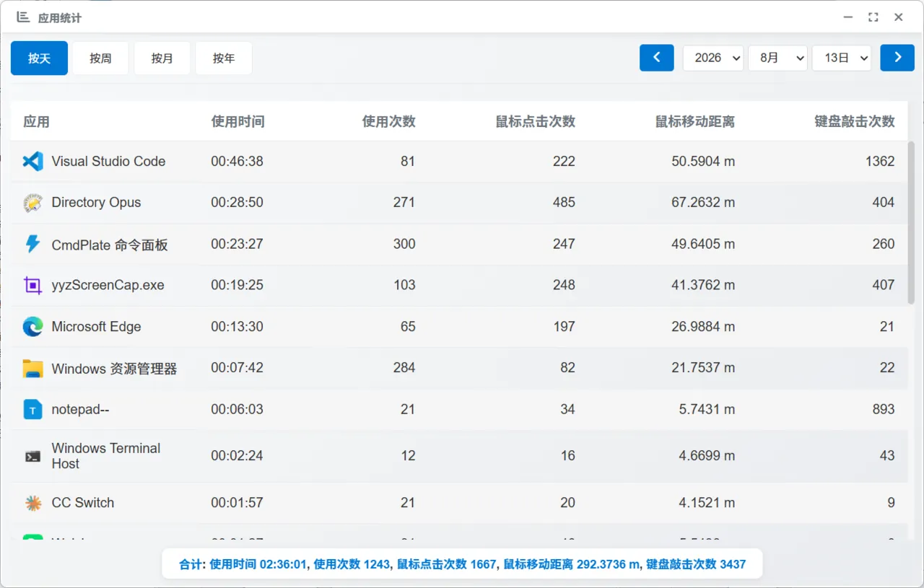This screenshot has width=924, height=588.
Task: Go to the next day arrow
Action: pos(897,58)
